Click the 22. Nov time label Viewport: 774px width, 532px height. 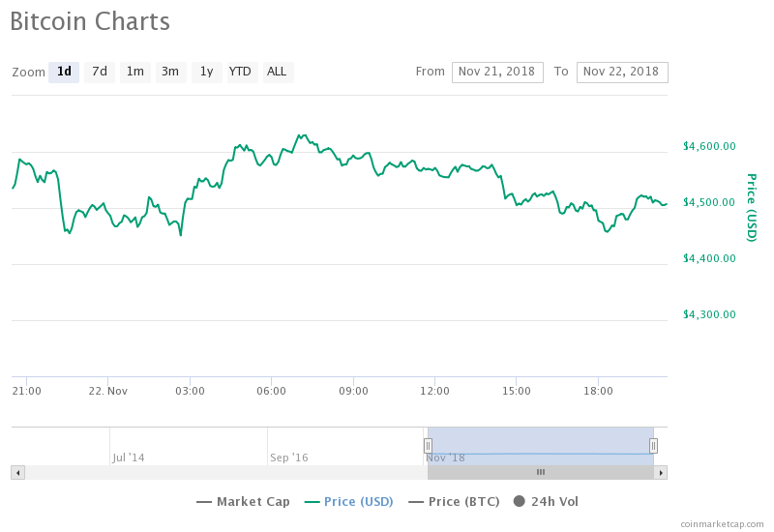tap(108, 391)
